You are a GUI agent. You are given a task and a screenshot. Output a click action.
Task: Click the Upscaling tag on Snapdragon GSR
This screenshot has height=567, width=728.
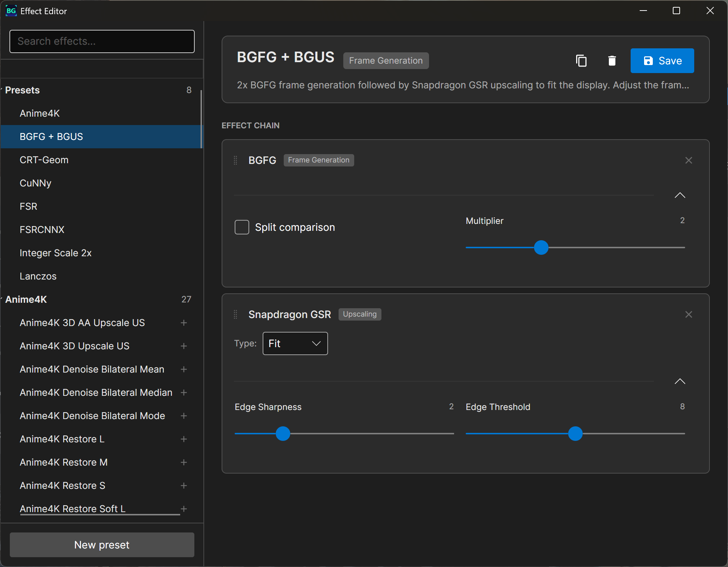click(x=360, y=314)
